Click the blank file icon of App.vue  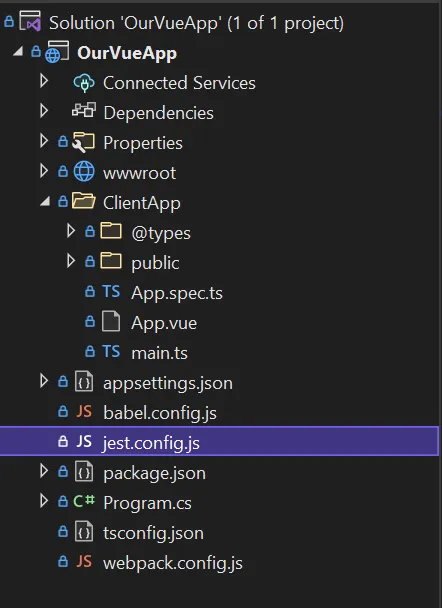111,321
